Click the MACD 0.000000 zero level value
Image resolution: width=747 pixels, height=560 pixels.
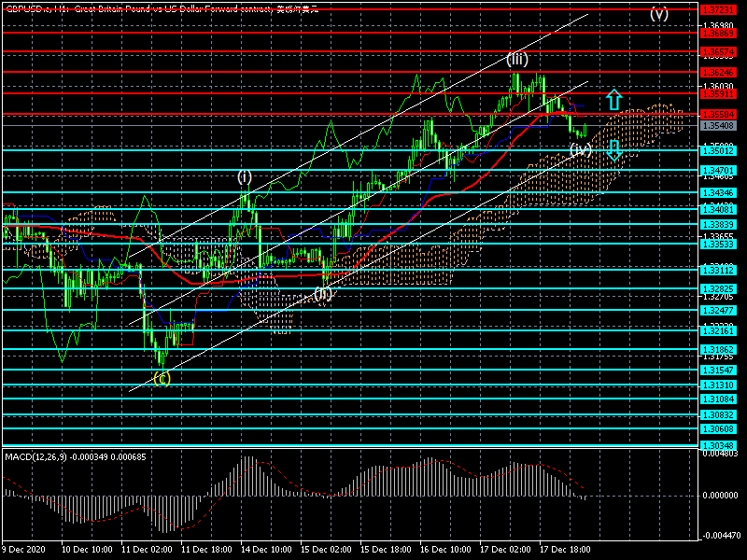point(721,494)
